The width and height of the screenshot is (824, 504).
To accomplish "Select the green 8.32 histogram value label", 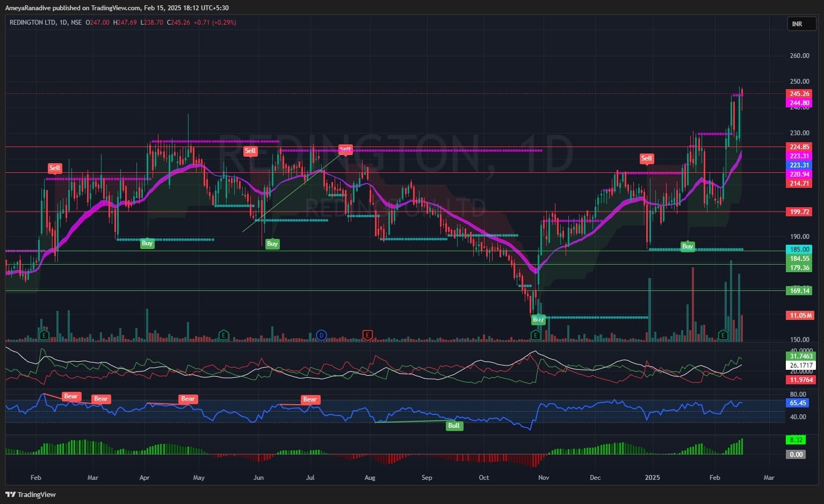I will point(796,440).
